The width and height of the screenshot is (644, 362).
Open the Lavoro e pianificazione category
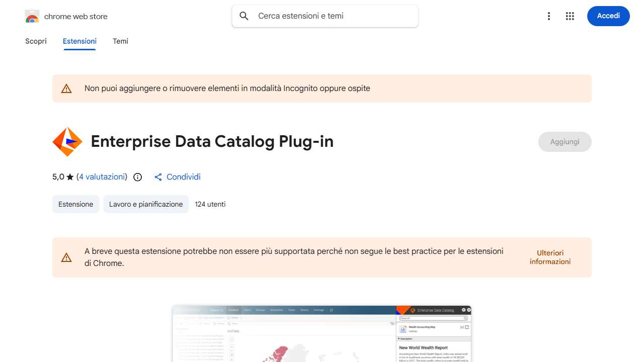click(146, 204)
